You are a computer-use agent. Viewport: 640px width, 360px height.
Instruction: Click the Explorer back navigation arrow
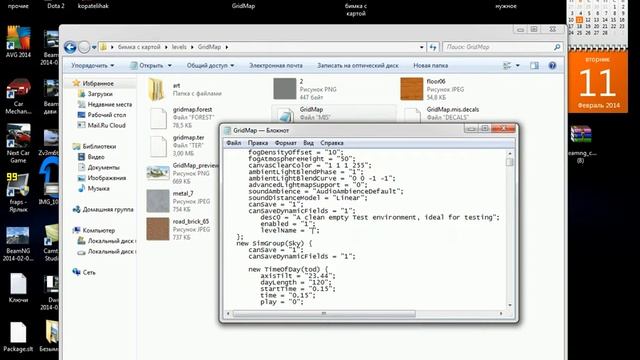[x=70, y=47]
